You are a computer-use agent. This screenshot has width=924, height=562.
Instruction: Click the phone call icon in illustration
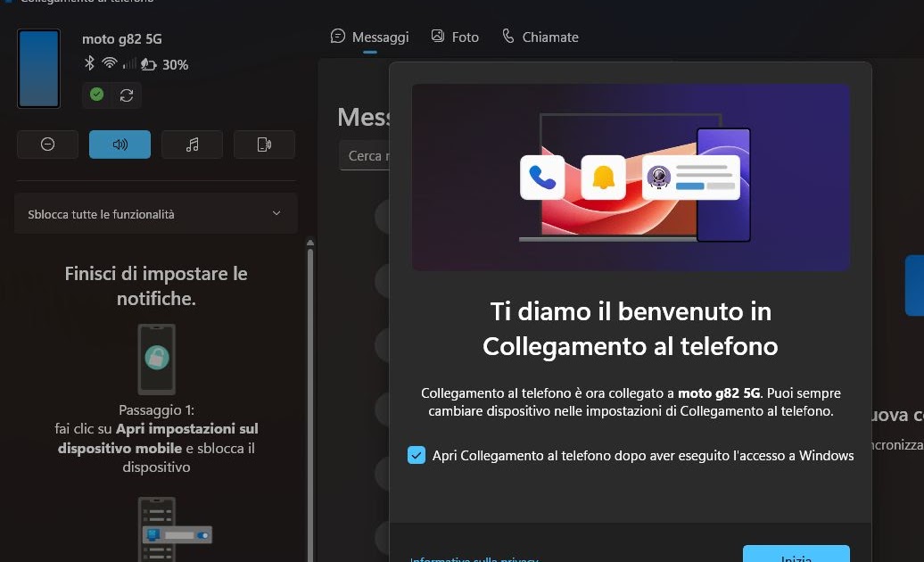click(542, 178)
